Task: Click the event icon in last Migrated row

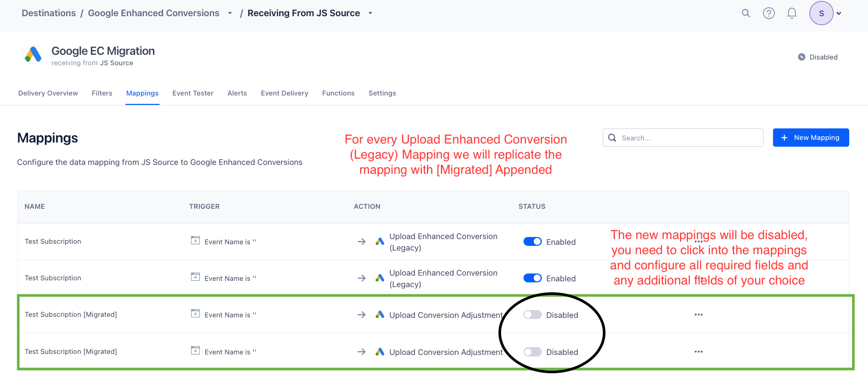Action: pyautogui.click(x=195, y=350)
